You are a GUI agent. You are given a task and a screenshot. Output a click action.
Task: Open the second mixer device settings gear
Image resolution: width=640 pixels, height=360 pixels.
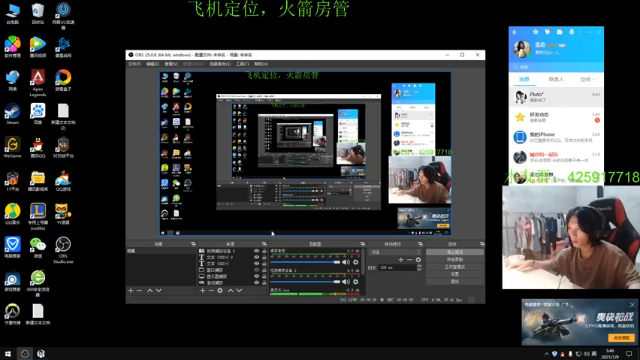click(x=356, y=282)
